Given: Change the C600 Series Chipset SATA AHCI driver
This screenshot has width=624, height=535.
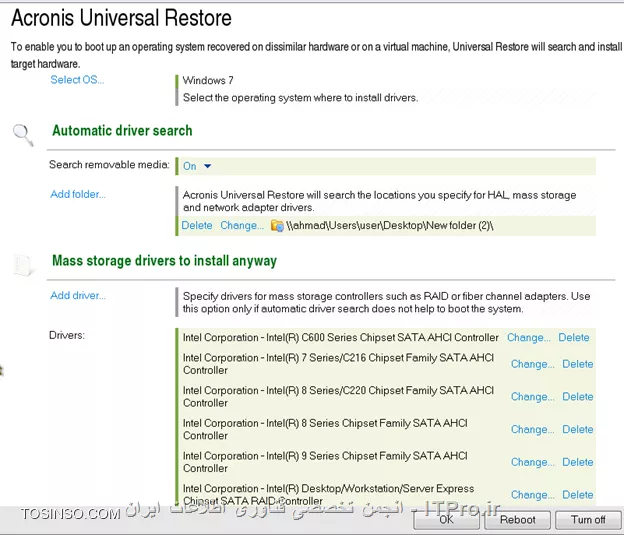Looking at the screenshot, I should [x=528, y=338].
